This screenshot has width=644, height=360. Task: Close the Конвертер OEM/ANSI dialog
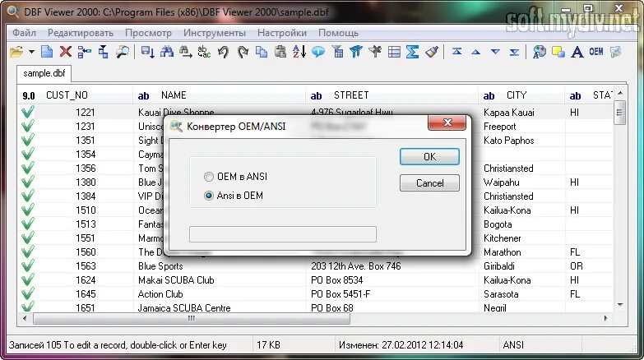447,122
